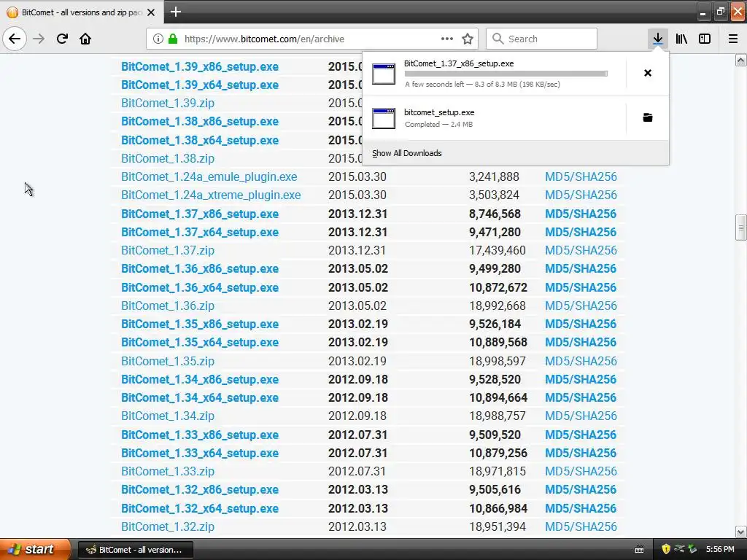Click the BitComet_1.37_x86_setup.exe download file icon
747x560 pixels.
[384, 74]
